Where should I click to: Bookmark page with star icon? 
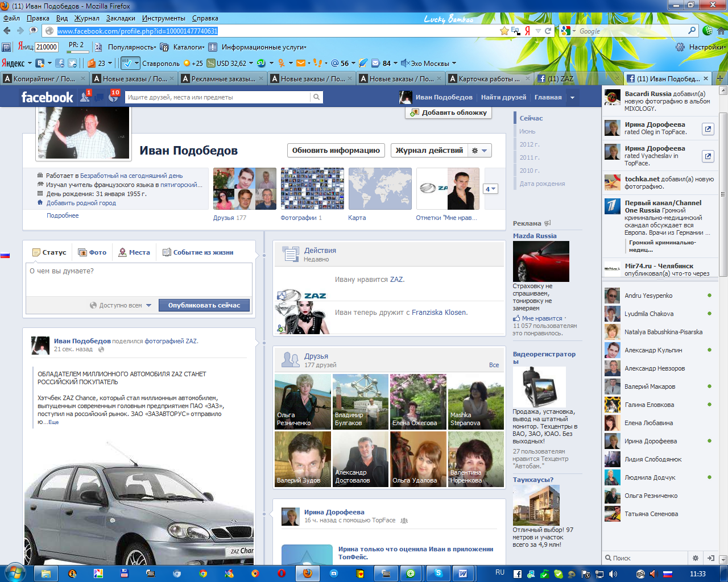(x=504, y=31)
